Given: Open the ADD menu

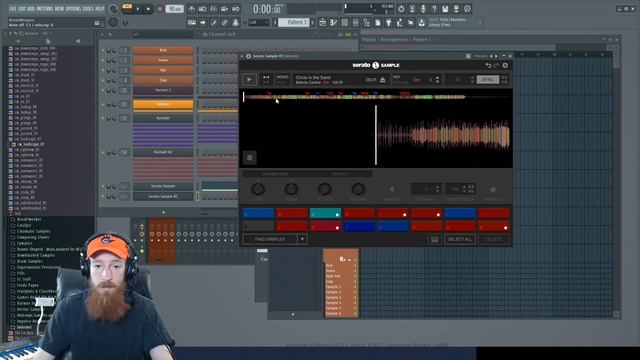Looking at the screenshot, I should click(31, 9).
